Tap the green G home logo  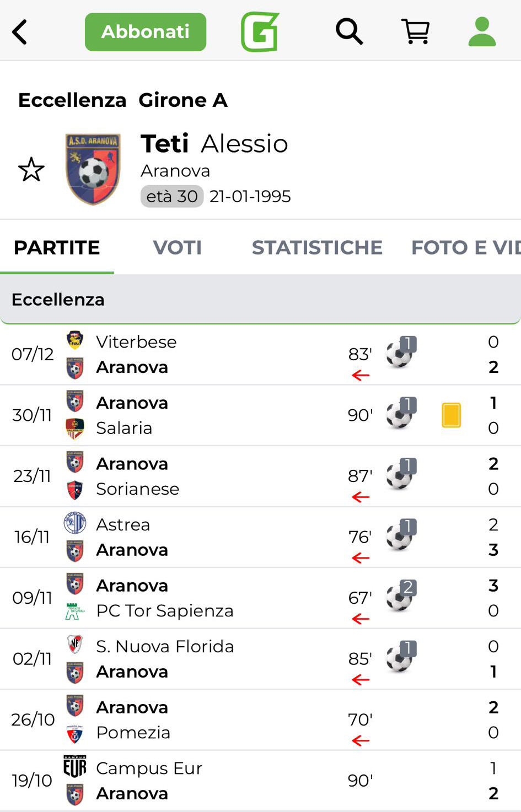260,32
